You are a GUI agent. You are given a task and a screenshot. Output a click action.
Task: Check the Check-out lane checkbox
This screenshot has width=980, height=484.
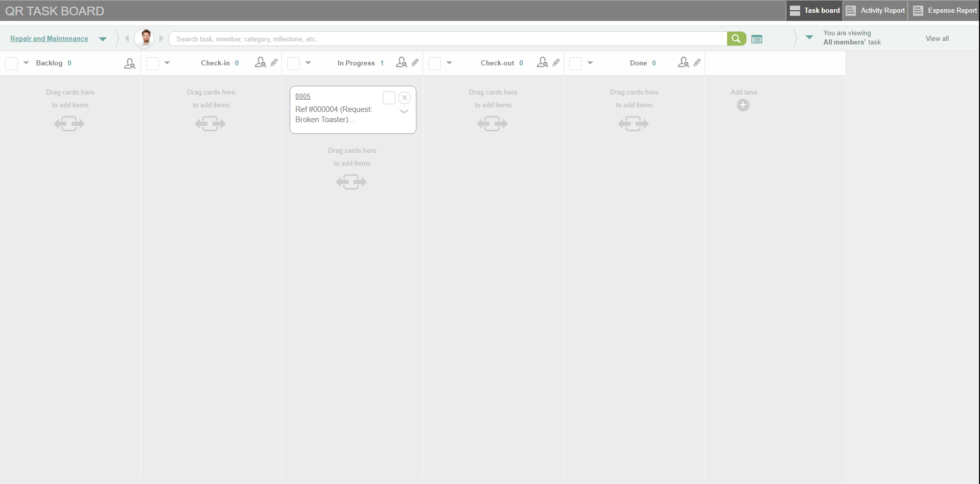coord(434,63)
